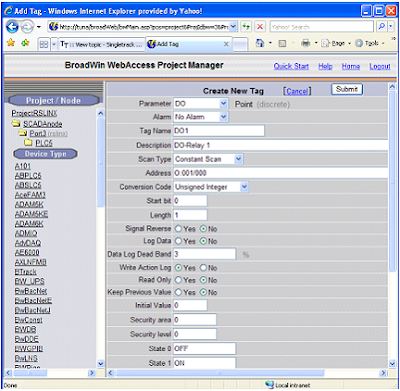Open the Page menu
400x391 pixels.
point(336,43)
